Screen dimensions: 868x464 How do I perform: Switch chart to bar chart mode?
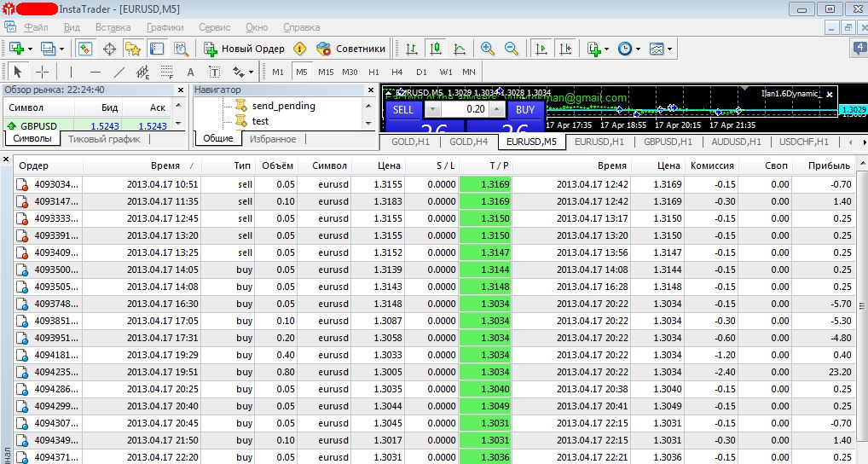(412, 49)
